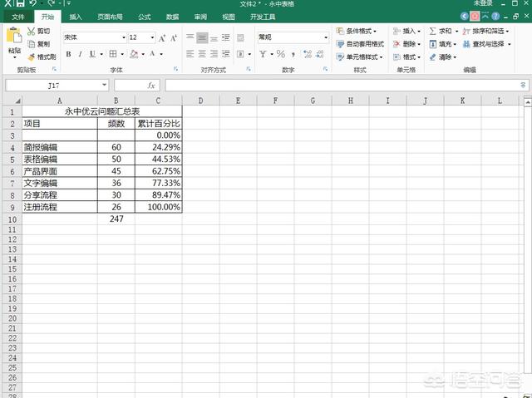Image resolution: width=532 pixels, height=398 pixels.
Task: Apply currency ¥ number format
Action: pyautogui.click(x=263, y=54)
